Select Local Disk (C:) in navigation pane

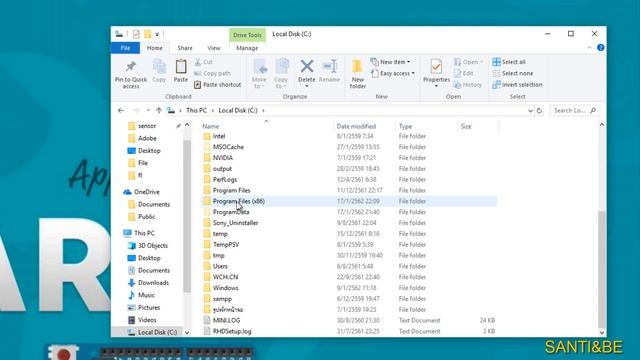click(157, 332)
